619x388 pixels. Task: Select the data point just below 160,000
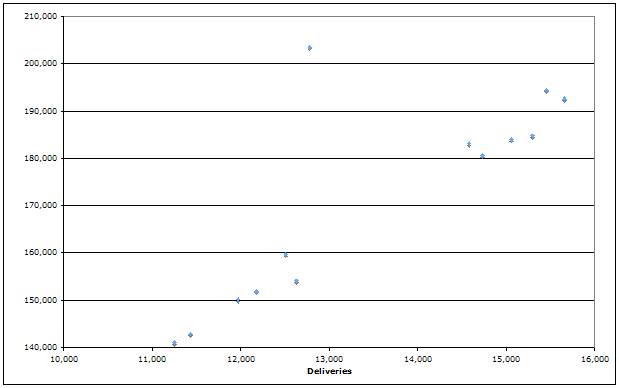coord(285,255)
